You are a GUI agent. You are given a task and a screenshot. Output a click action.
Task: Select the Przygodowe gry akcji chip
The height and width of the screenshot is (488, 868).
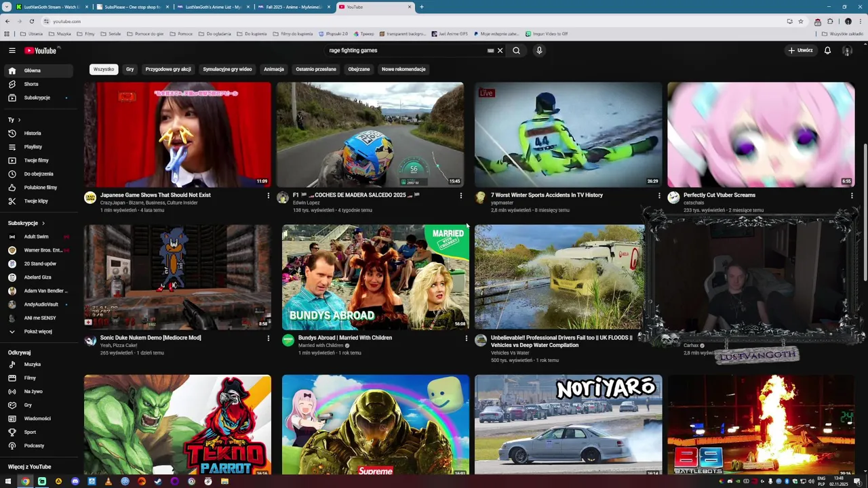click(168, 69)
